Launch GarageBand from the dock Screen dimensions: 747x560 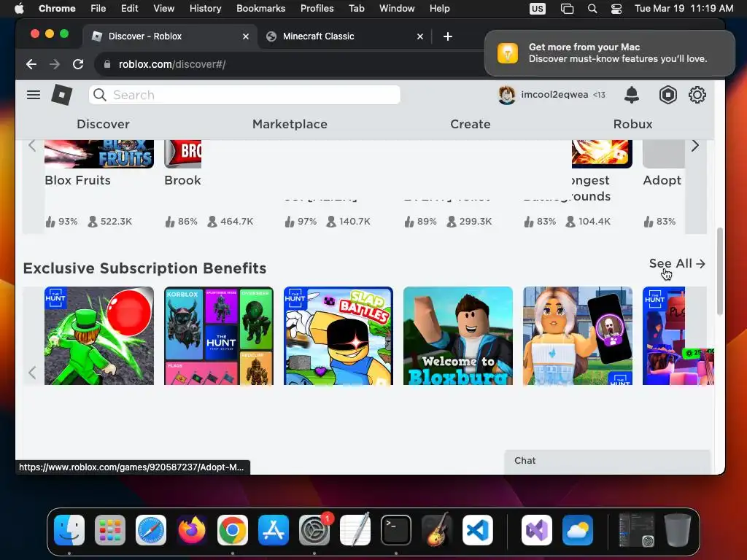pyautogui.click(x=437, y=530)
